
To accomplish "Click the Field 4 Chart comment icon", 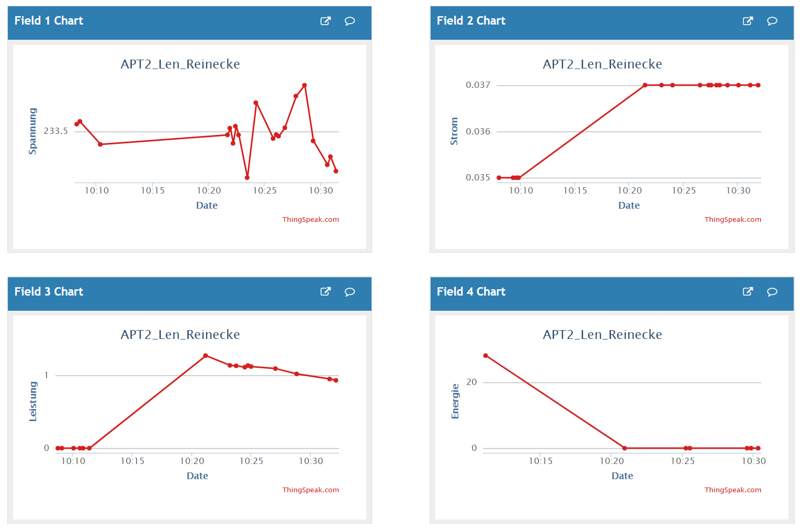I will tap(772, 291).
